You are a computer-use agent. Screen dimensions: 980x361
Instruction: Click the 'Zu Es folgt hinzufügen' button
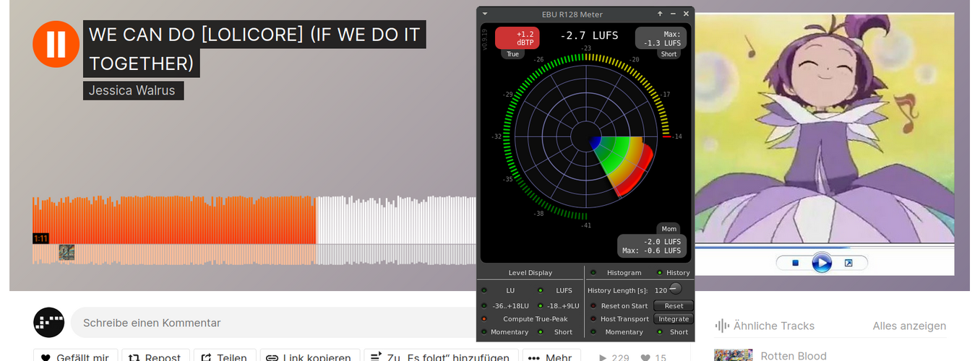pos(441,357)
